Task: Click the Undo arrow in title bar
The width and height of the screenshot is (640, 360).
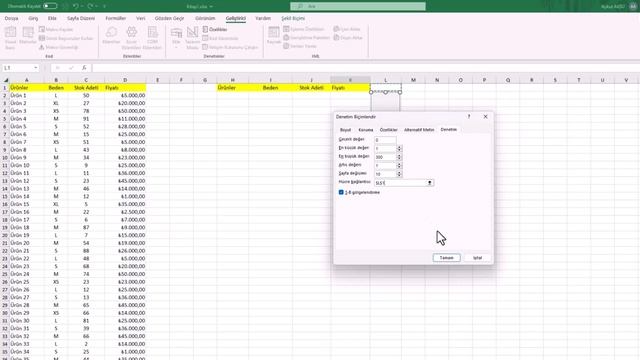Action: click(76, 6)
